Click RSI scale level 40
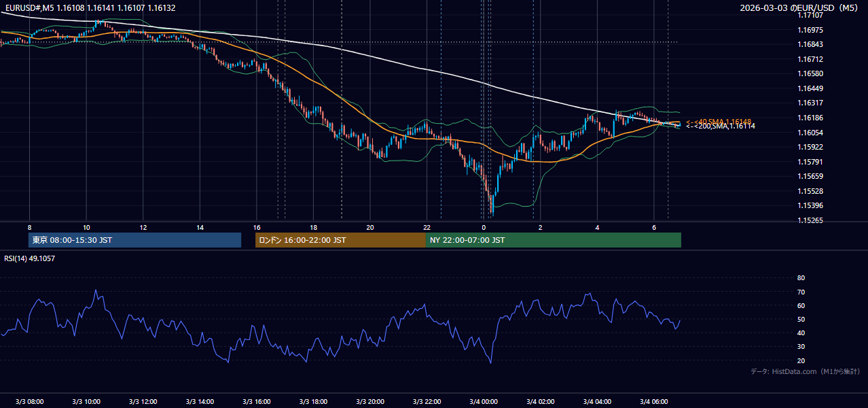Viewport: 868px width, 408px height. pyautogui.click(x=801, y=333)
